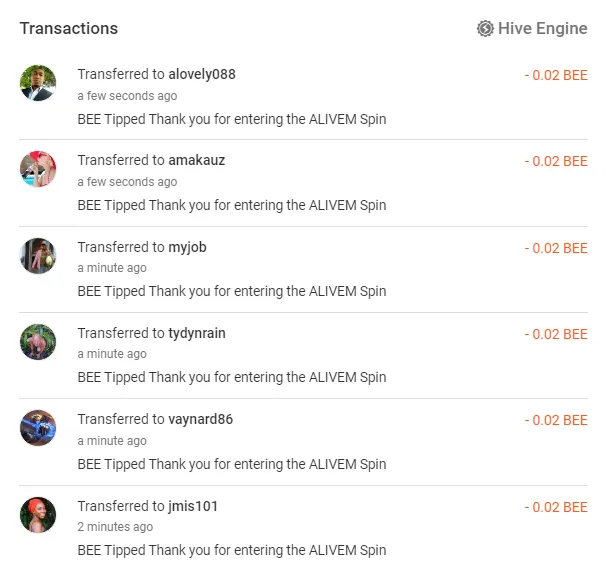Click the -0.02 BEE amount for jmis101
This screenshot has width=606, height=565.
pyautogui.click(x=556, y=507)
